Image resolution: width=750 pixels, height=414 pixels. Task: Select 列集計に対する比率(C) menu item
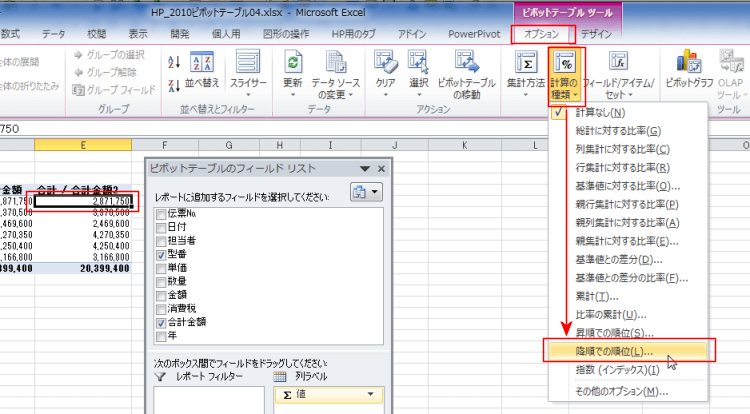(628, 150)
